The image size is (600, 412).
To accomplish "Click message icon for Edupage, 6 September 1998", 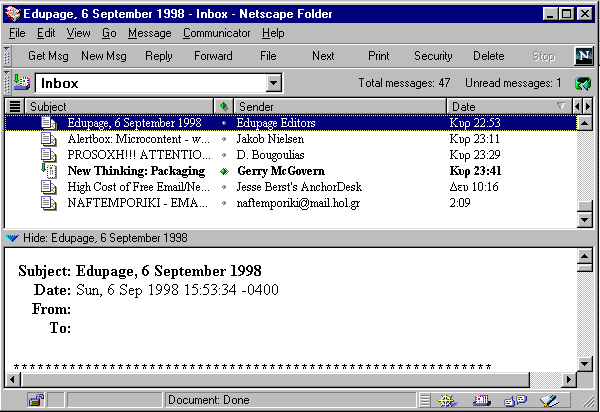I will [x=49, y=123].
